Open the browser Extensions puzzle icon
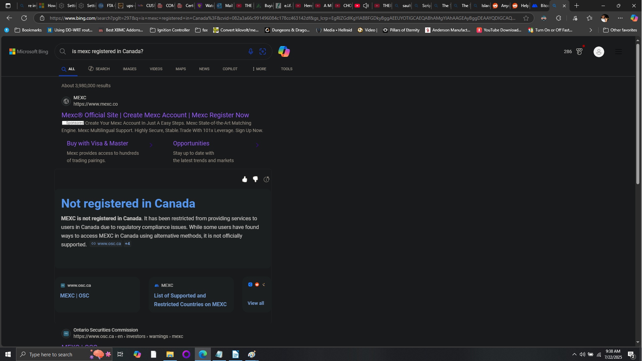The width and height of the screenshot is (644, 361). tap(558, 18)
